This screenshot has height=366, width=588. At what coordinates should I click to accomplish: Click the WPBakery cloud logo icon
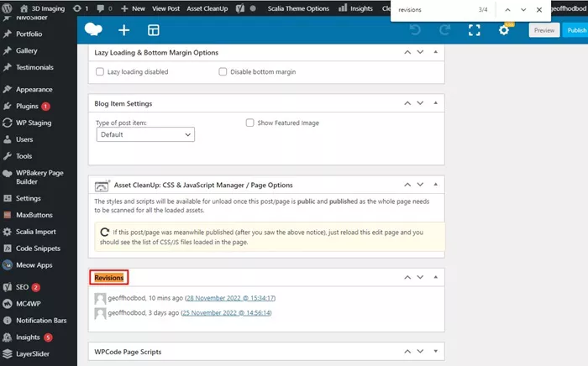click(93, 29)
